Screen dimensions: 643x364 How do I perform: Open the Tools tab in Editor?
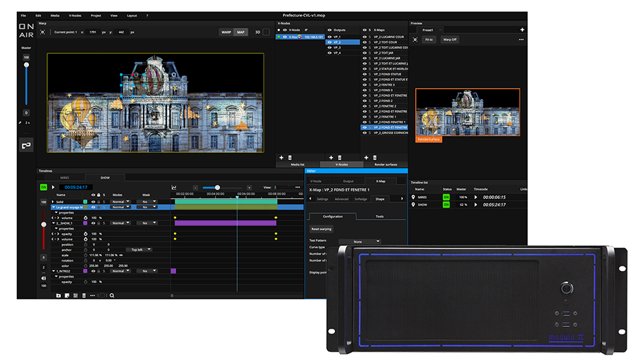379,216
